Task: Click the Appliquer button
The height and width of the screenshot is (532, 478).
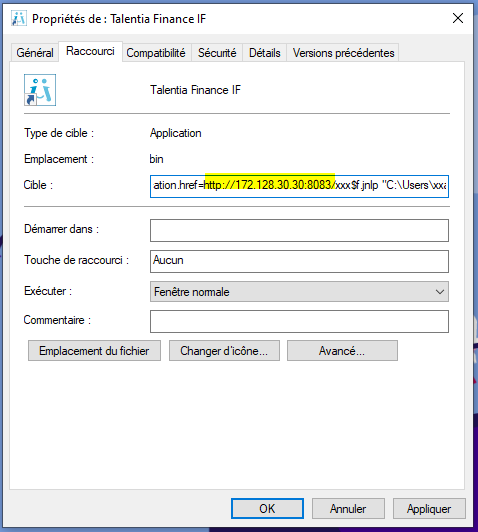Action: click(429, 509)
